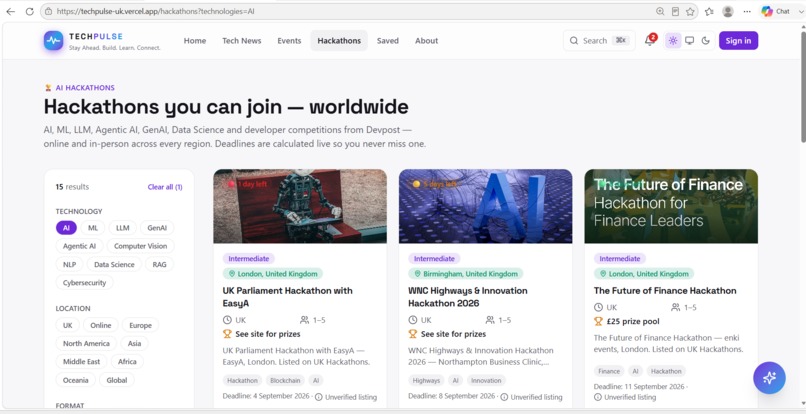Click Finance tag on Future of Finance card
This screenshot has width=806, height=414.
tap(609, 371)
